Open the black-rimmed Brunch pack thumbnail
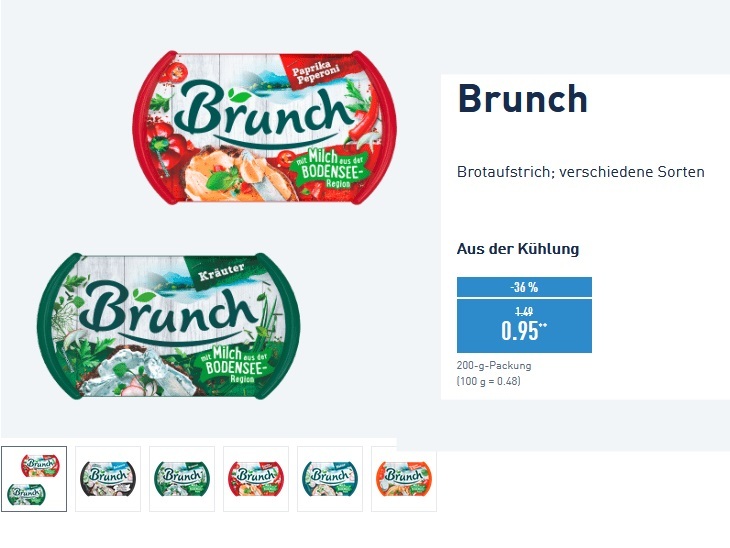The image size is (730, 548). [x=108, y=479]
